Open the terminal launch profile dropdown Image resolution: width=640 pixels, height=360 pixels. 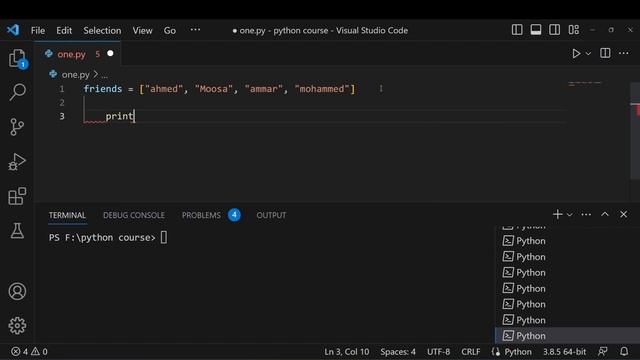(570, 215)
